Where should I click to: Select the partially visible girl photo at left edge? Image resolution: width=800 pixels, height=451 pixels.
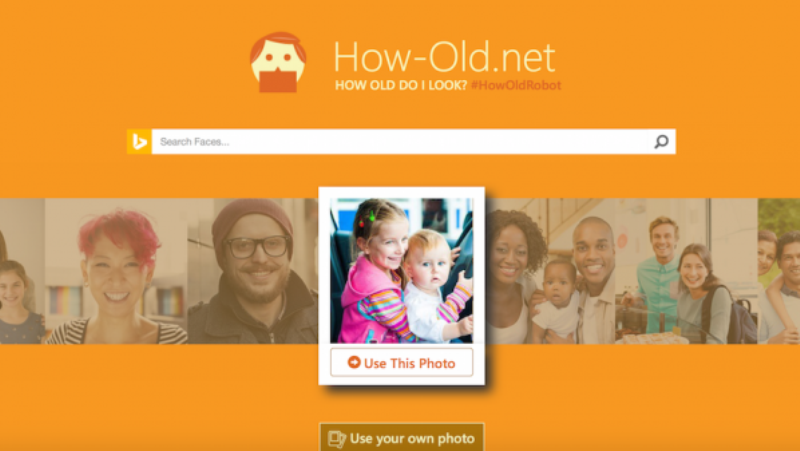(x=22, y=271)
